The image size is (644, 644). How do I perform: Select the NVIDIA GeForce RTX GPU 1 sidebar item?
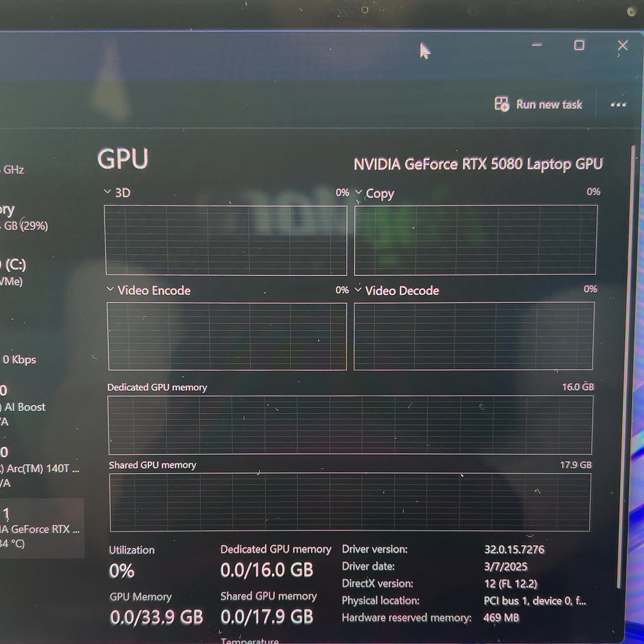(42, 529)
